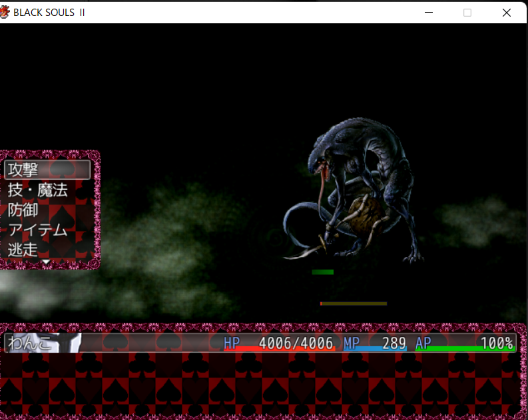Viewport: 528px width, 420px height.
Task: Click the small green gauge under enemy
Action: 323,272
